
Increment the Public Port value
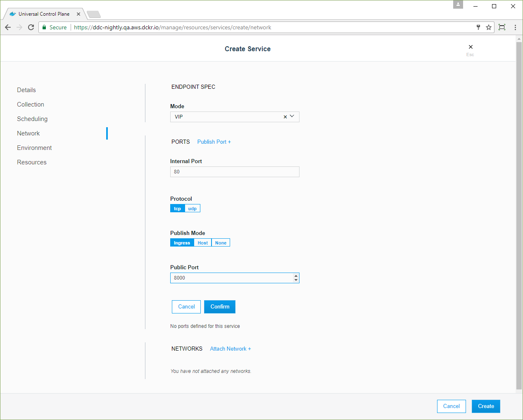tap(296, 275)
